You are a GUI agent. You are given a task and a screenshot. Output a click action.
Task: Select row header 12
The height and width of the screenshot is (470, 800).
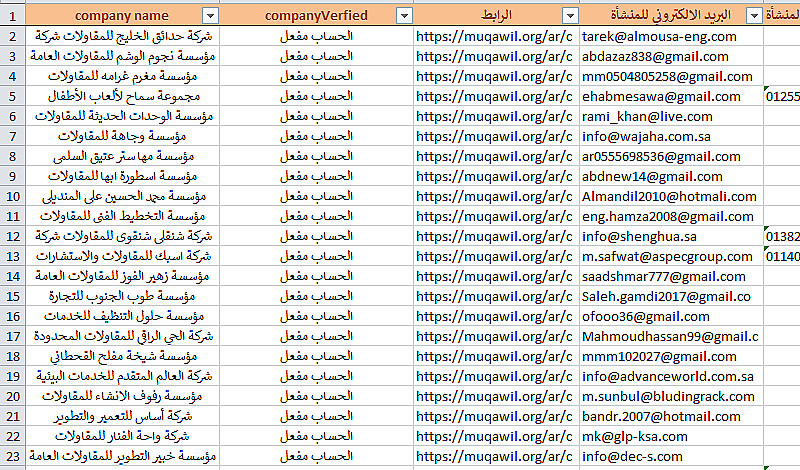[13, 236]
